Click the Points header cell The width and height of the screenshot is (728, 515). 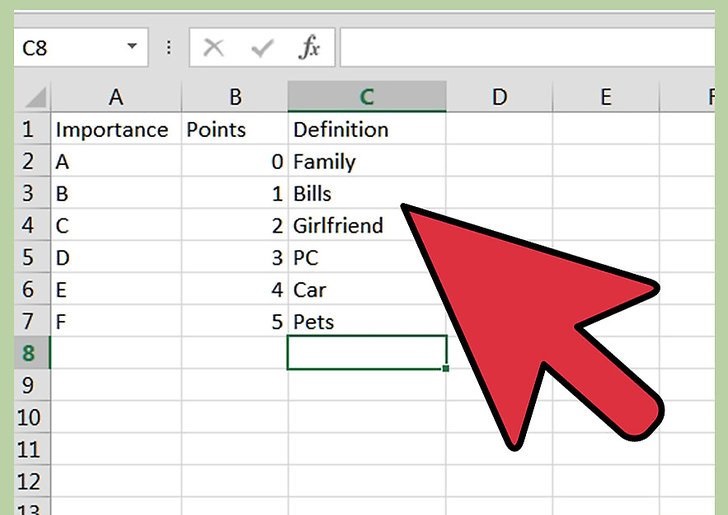[216, 130]
